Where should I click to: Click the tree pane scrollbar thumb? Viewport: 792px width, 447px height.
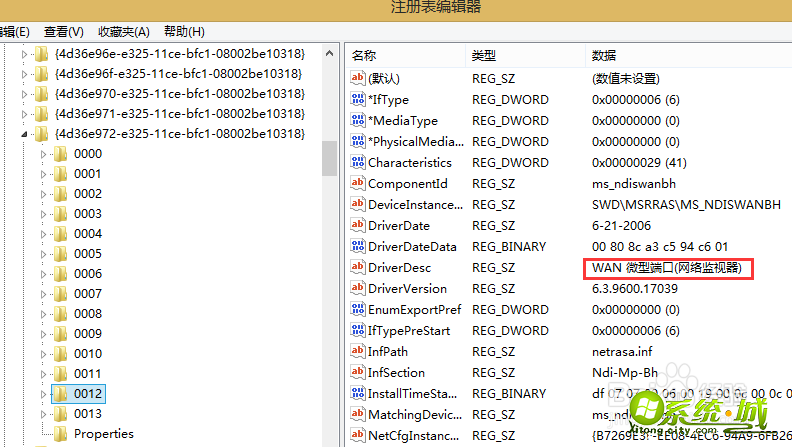(330, 158)
